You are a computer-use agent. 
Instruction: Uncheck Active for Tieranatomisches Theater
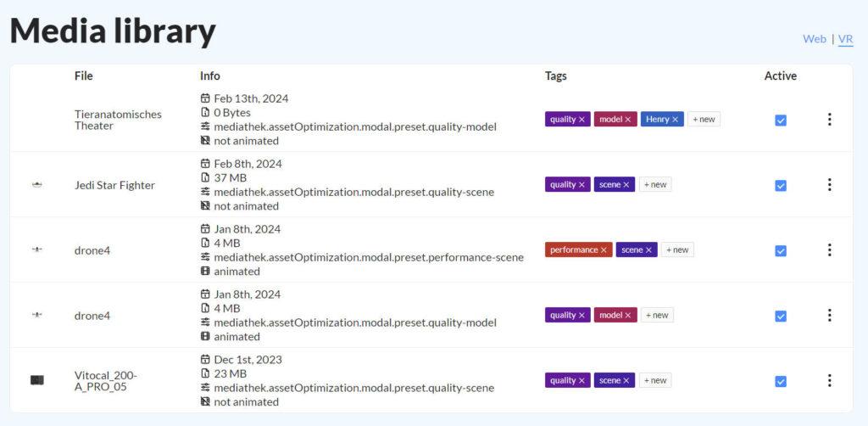[x=781, y=121]
